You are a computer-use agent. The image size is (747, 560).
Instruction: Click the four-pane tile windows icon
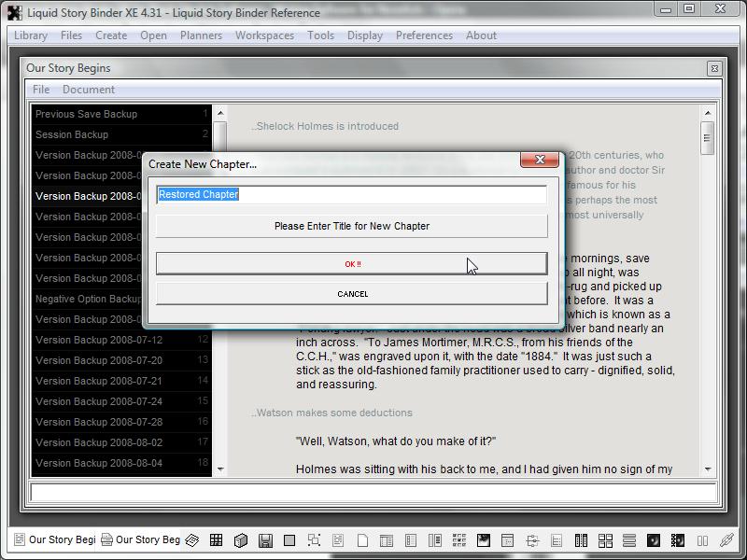(605, 540)
